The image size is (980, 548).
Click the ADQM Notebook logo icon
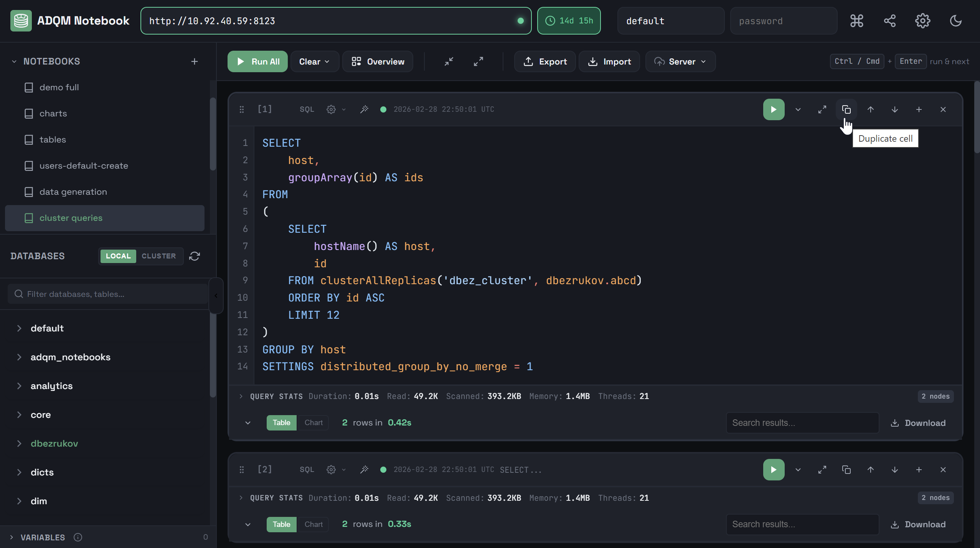21,21
